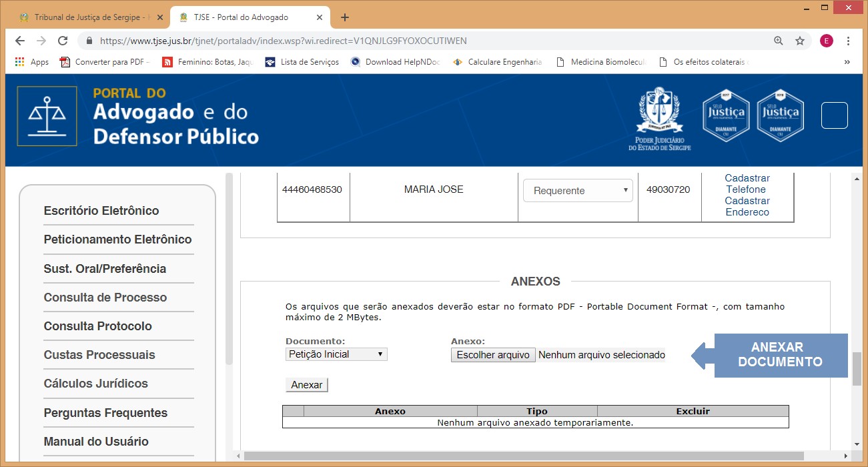The image size is (868, 467).
Task: Open the Apps grid in bookmarks bar
Action: coord(31,62)
